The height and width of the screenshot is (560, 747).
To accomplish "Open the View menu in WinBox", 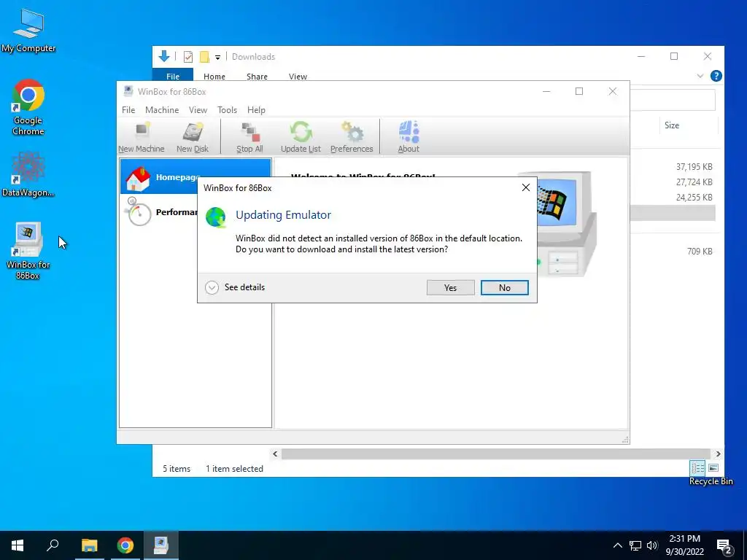I will click(x=198, y=110).
